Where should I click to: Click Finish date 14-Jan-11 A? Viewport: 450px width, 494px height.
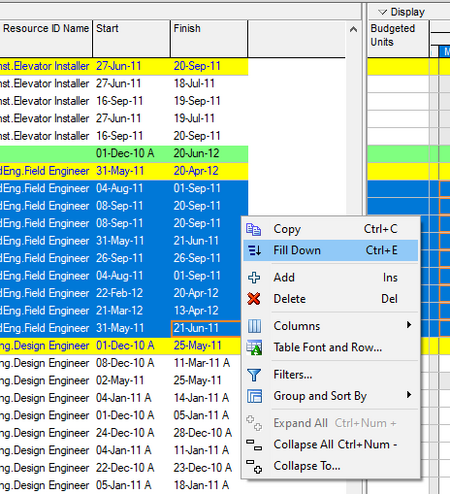coord(201,398)
